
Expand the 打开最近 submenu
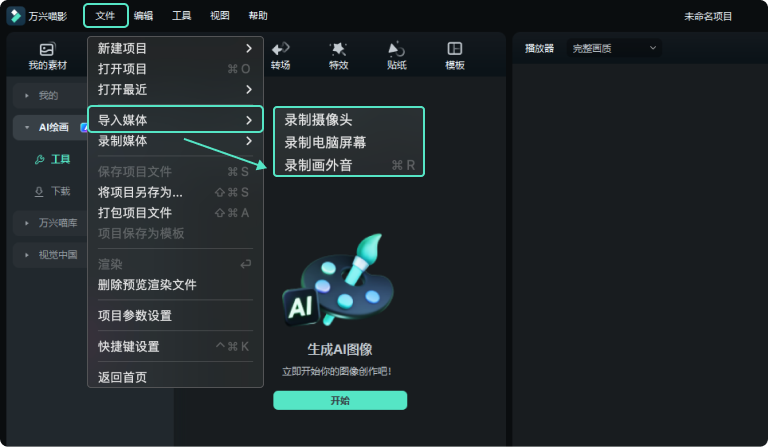(175, 90)
